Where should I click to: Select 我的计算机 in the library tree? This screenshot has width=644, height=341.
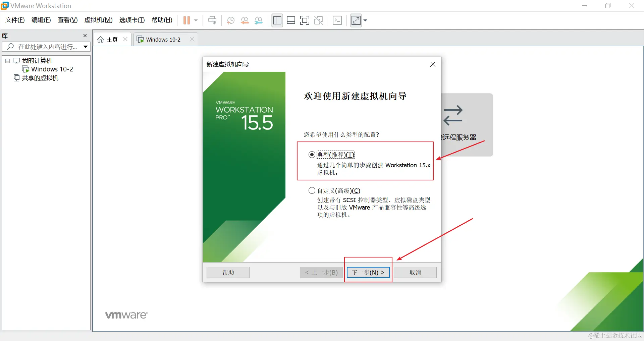(37, 61)
